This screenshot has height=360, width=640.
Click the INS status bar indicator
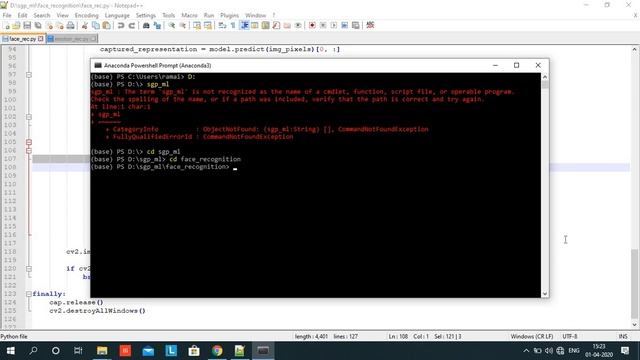point(623,336)
